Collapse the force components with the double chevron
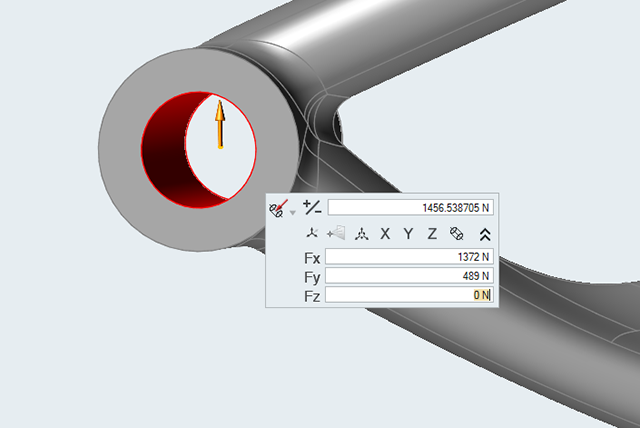This screenshot has width=640, height=428. click(485, 234)
